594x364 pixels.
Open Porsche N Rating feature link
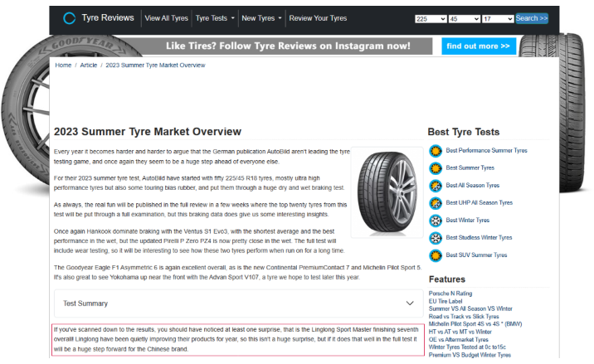pos(450,294)
